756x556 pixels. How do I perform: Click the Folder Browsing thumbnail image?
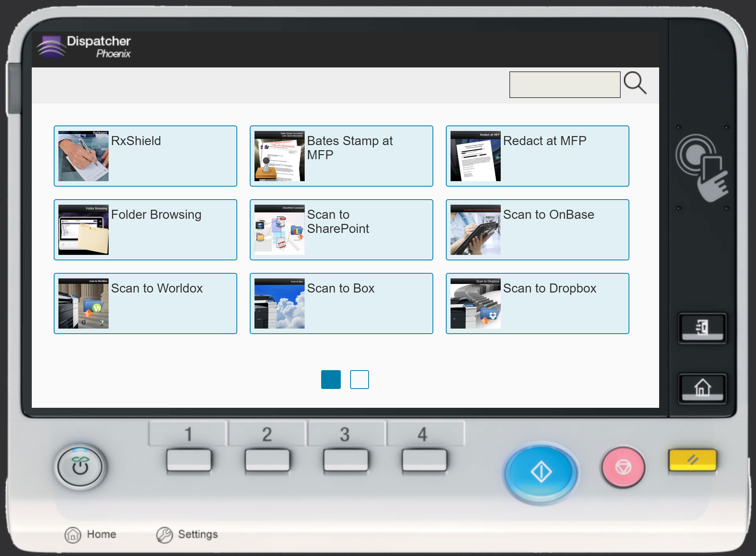coord(84,230)
